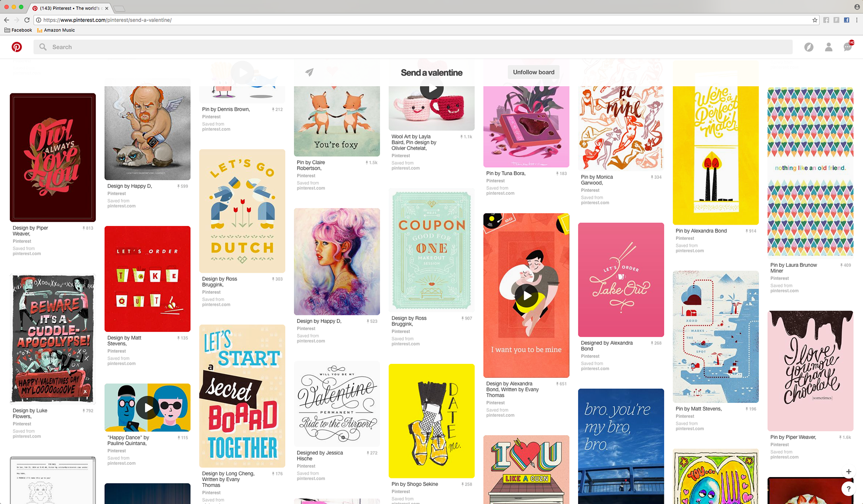Open the help question mark button
Image resolution: width=863 pixels, height=504 pixels.
coord(848,489)
